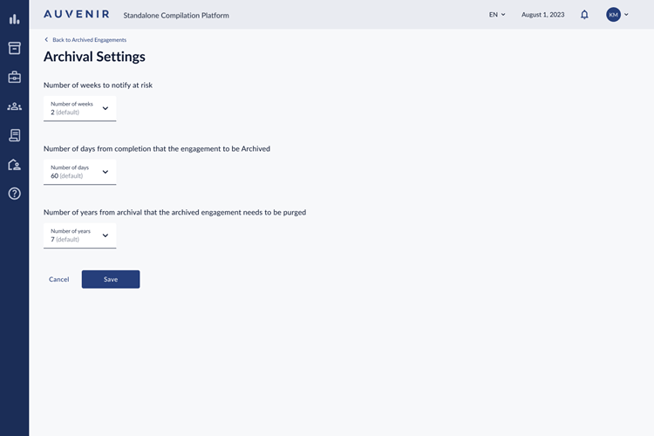Open the people group sidebar icon
Image resolution: width=654 pixels, height=436 pixels.
pos(14,106)
